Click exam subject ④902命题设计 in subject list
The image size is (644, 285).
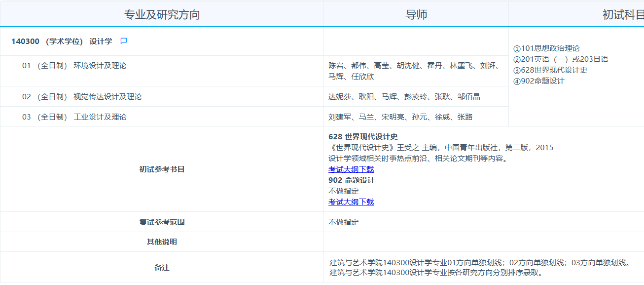[x=538, y=81]
